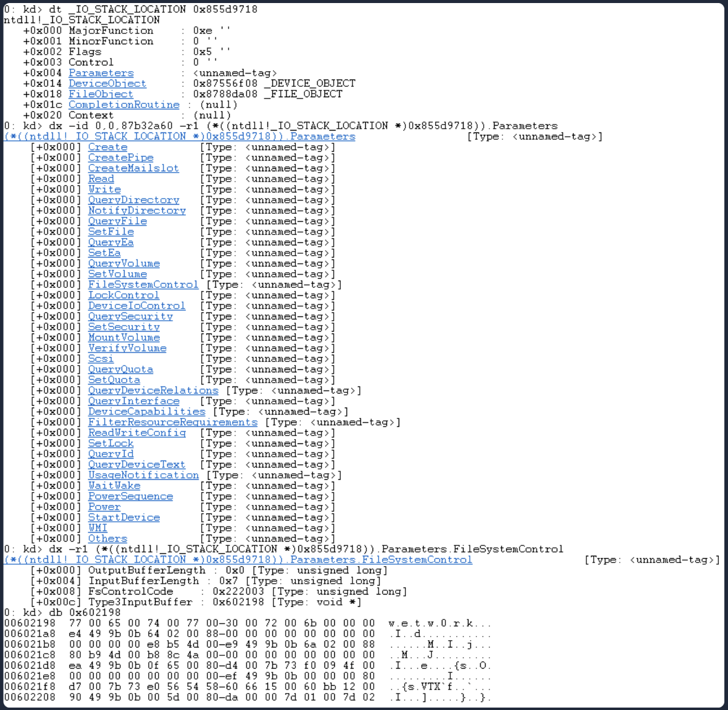Open the CompletionRoutine field link
Screen dimensions: 728x710
[x=124, y=104]
